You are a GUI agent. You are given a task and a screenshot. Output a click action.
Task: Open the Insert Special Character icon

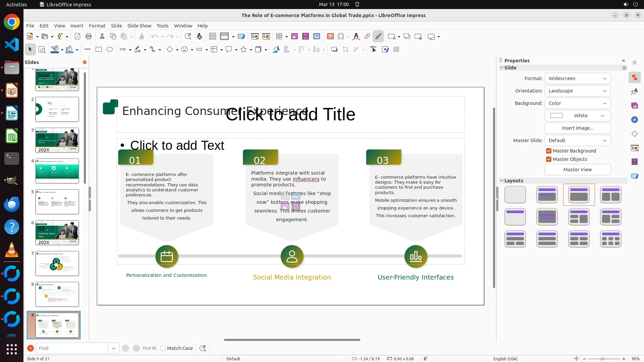point(341,37)
